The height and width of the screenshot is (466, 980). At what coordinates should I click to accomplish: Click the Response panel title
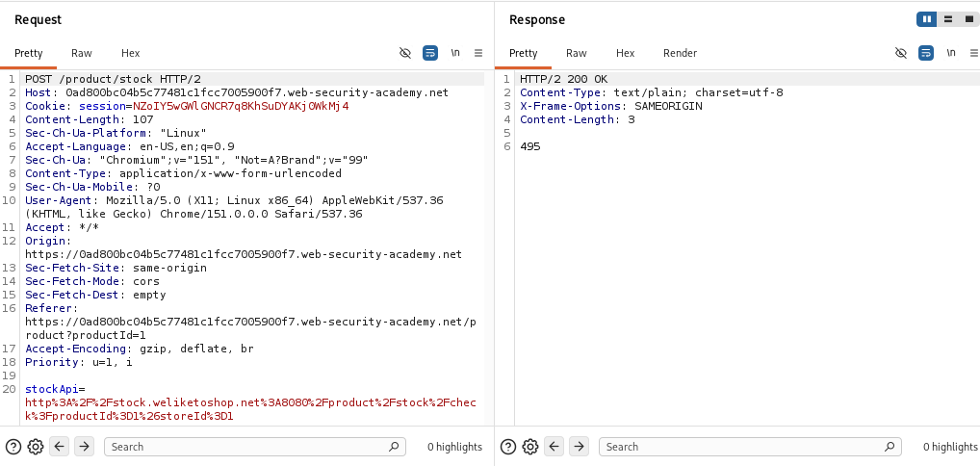[x=537, y=19]
